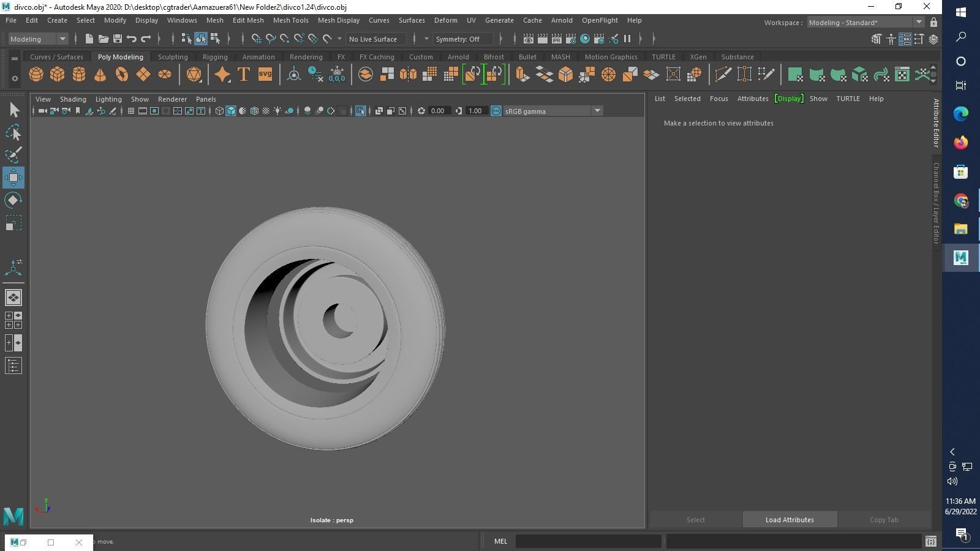980x551 pixels.
Task: Click the Copy Tab button
Action: [x=884, y=520]
